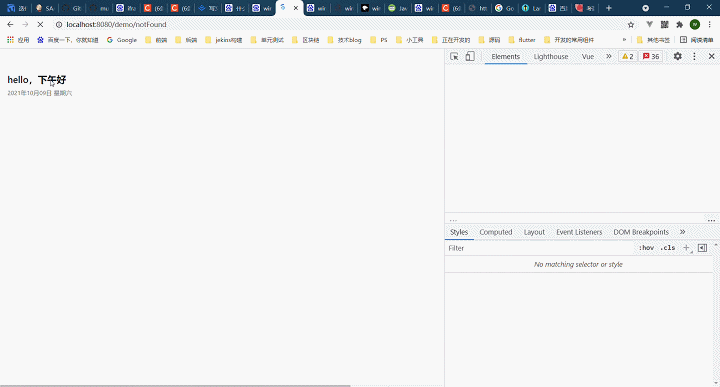
Task: Open the Lighthouse panel tab
Action: pos(551,56)
